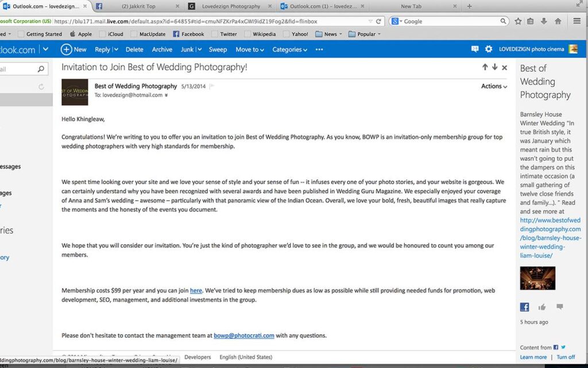This screenshot has width=588, height=368.
Task: Expand the Reply options arrow
Action: pyautogui.click(x=116, y=49)
